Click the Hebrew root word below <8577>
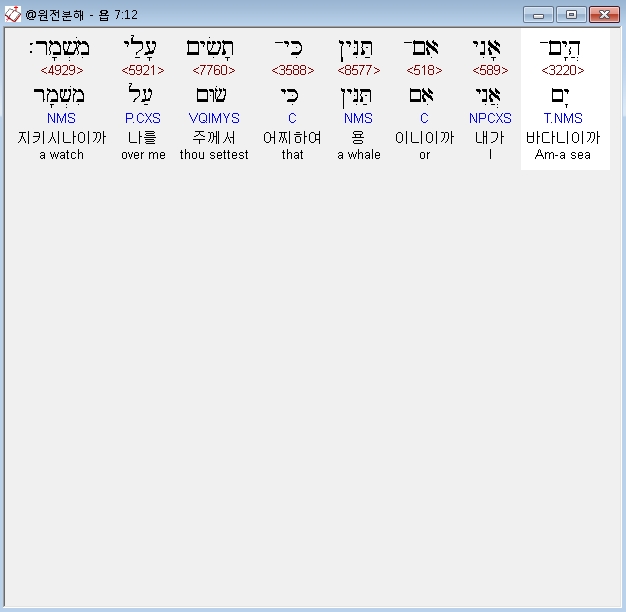The width and height of the screenshot is (626, 612). [x=356, y=97]
